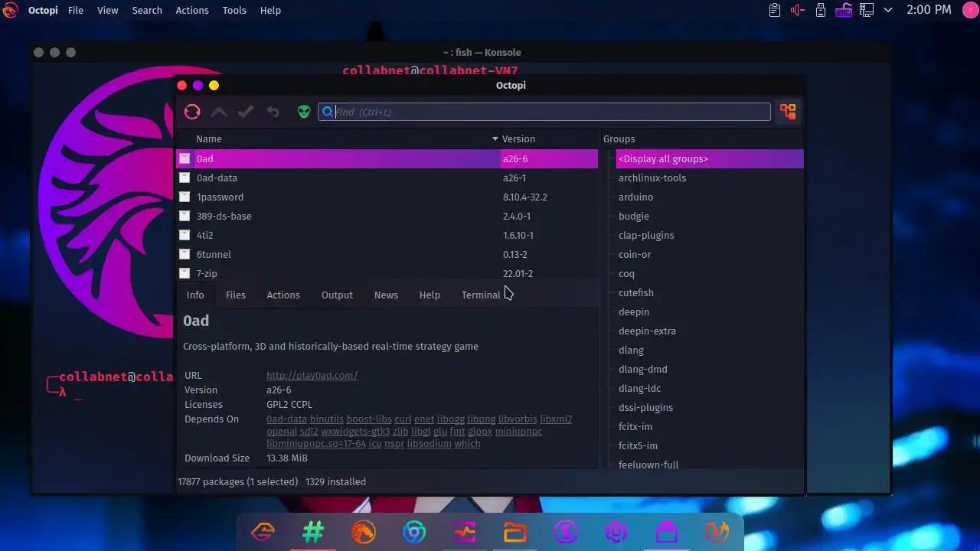The width and height of the screenshot is (980, 551).
Task: Select the cutefish group
Action: (x=636, y=292)
